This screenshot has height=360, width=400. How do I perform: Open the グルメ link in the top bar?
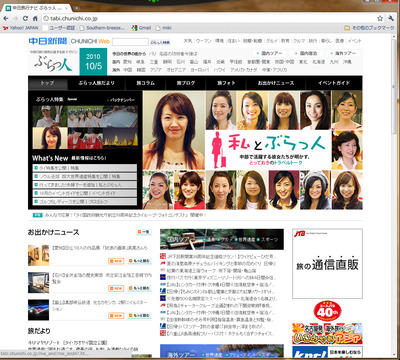pyautogui.click(x=271, y=41)
